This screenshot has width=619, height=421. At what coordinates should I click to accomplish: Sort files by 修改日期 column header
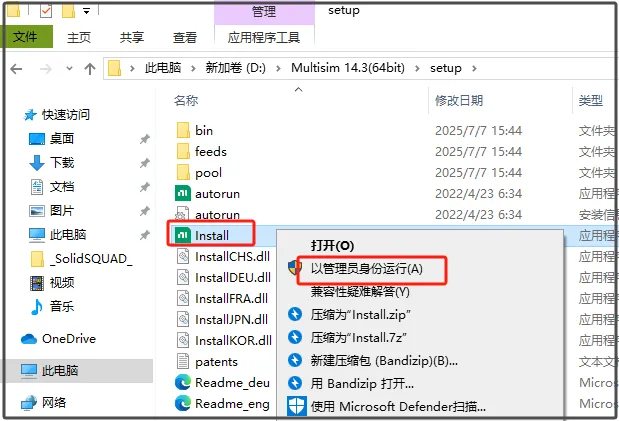click(x=459, y=101)
